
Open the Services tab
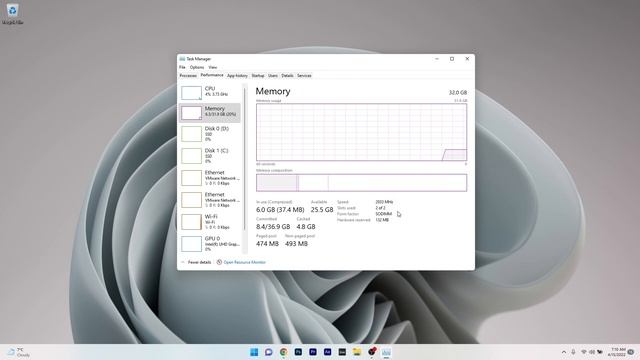point(304,76)
